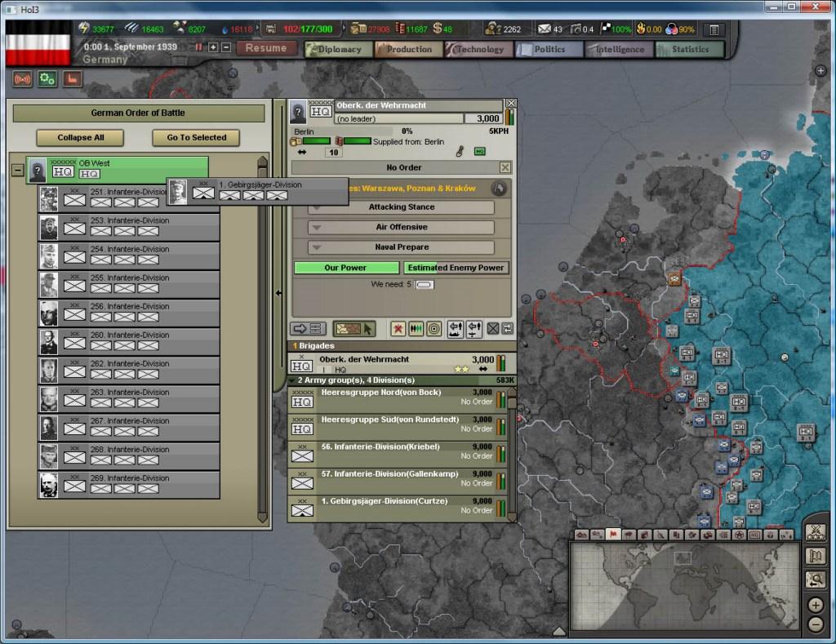Screen dimensions: 836x644
Task: Expand the Naval Prepare order section
Action: 399,246
